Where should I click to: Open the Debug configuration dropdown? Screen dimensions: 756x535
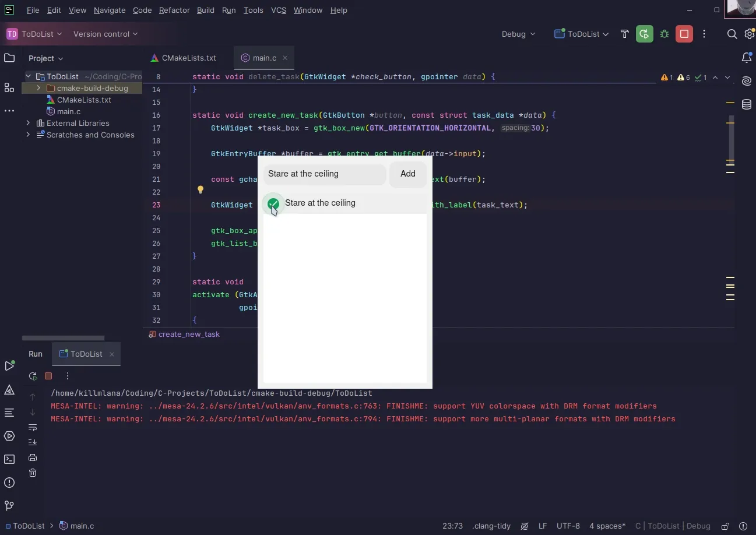pyautogui.click(x=518, y=34)
